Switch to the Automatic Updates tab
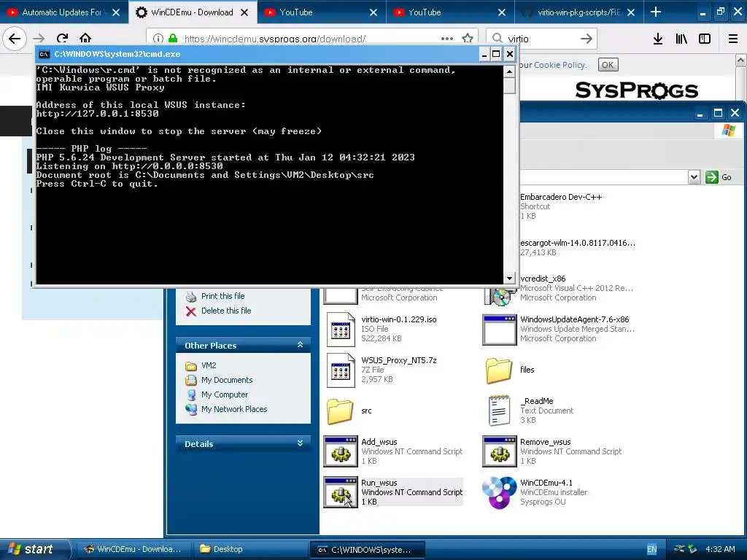 click(62, 12)
